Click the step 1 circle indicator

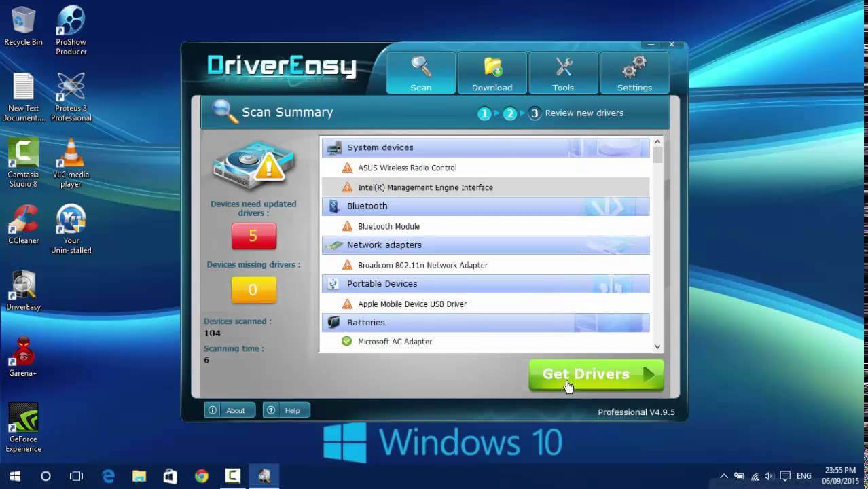[x=484, y=113]
